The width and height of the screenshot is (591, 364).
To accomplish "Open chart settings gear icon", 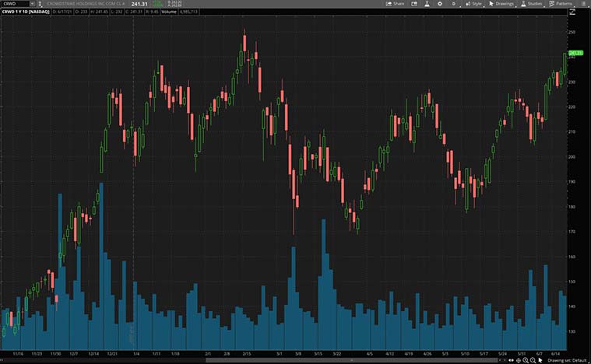I will [440, 4].
